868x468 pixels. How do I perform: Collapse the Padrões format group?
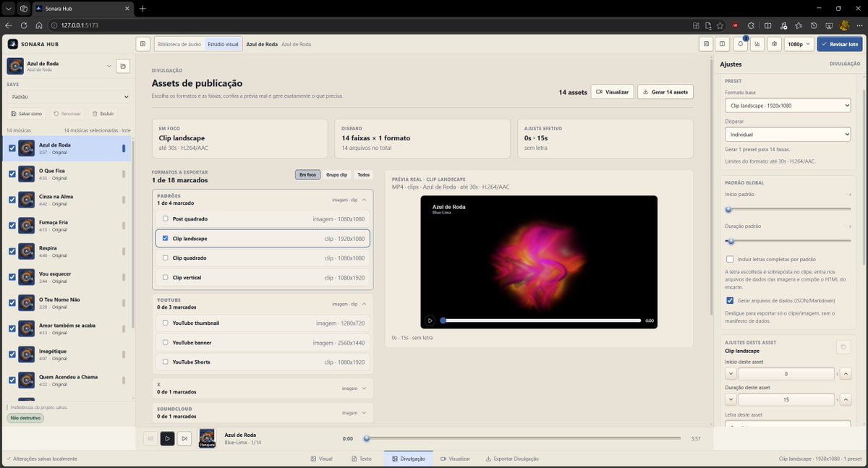point(364,199)
